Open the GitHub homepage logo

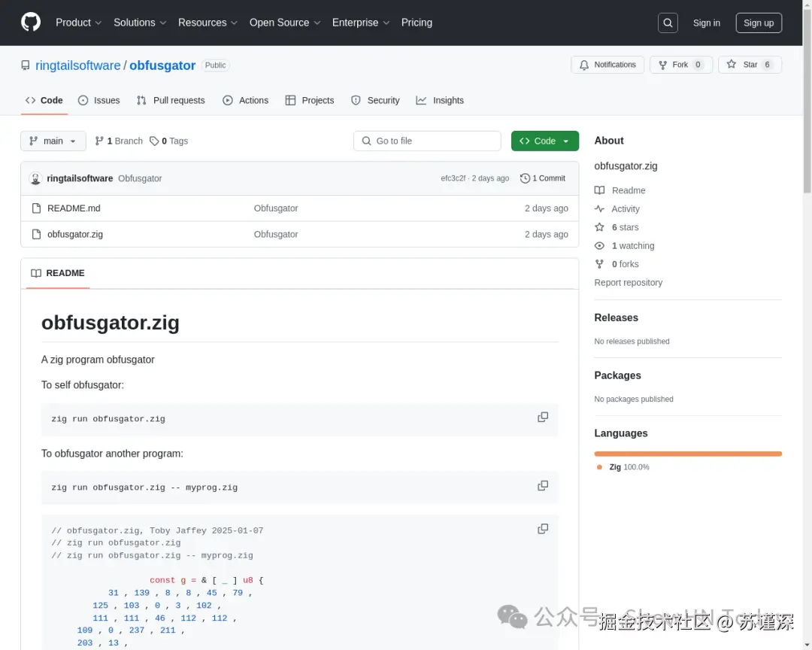click(31, 23)
